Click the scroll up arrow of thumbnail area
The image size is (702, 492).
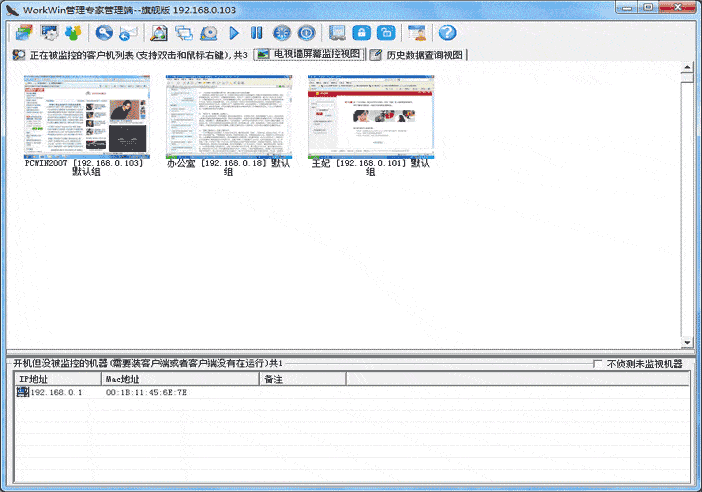click(x=687, y=68)
